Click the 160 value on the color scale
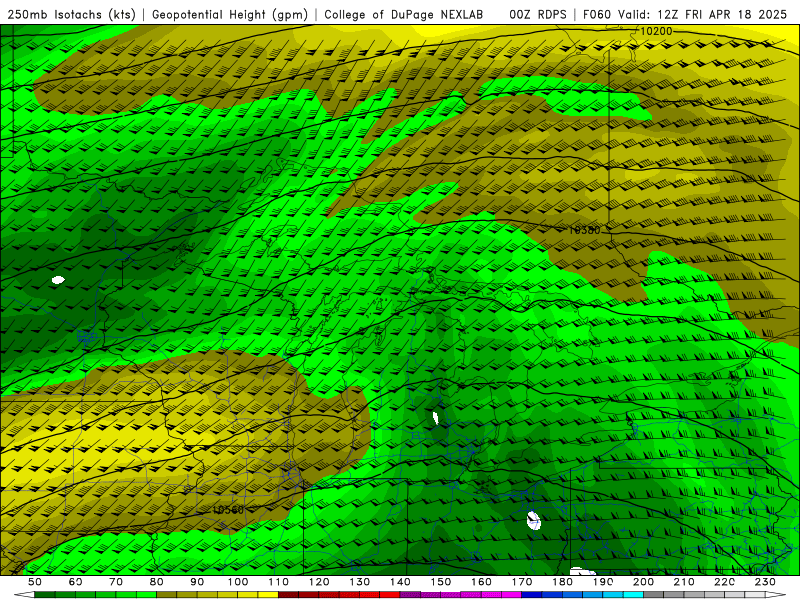This screenshot has height=600, width=800. (481, 582)
